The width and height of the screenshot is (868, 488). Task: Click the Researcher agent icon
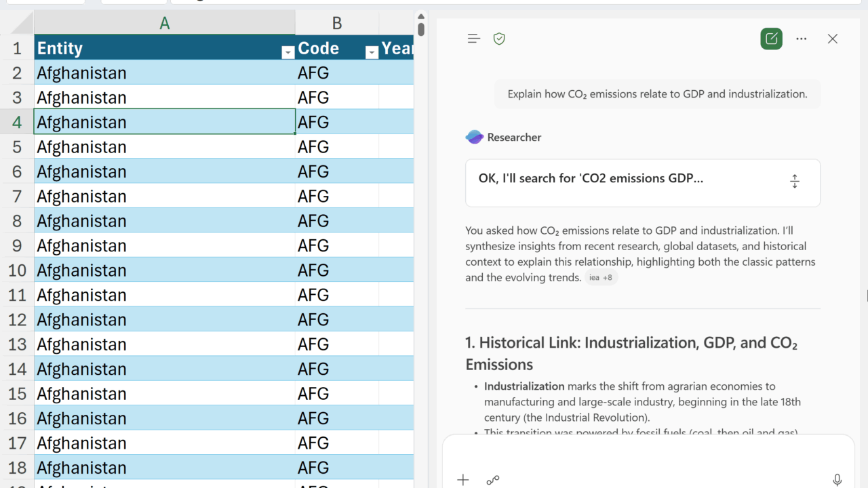(474, 137)
